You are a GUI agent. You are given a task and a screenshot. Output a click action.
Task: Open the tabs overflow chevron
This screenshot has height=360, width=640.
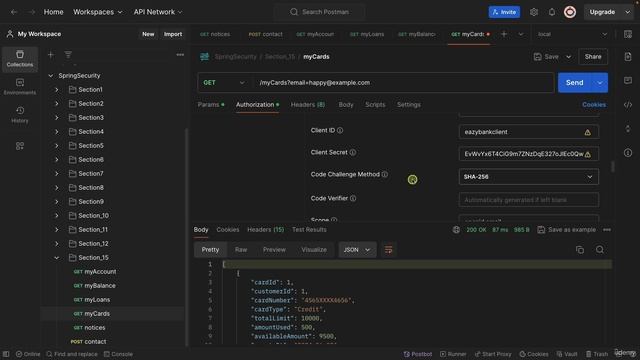coord(520,34)
